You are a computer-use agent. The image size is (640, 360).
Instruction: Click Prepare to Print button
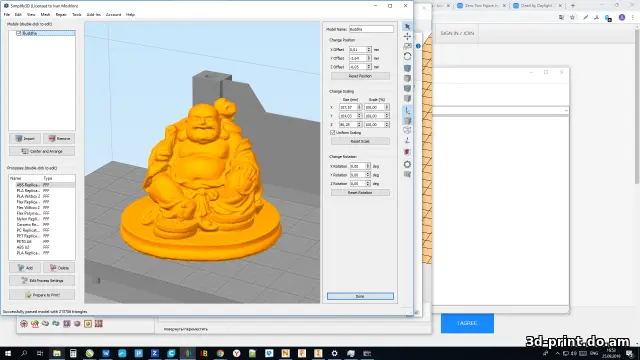[42, 295]
